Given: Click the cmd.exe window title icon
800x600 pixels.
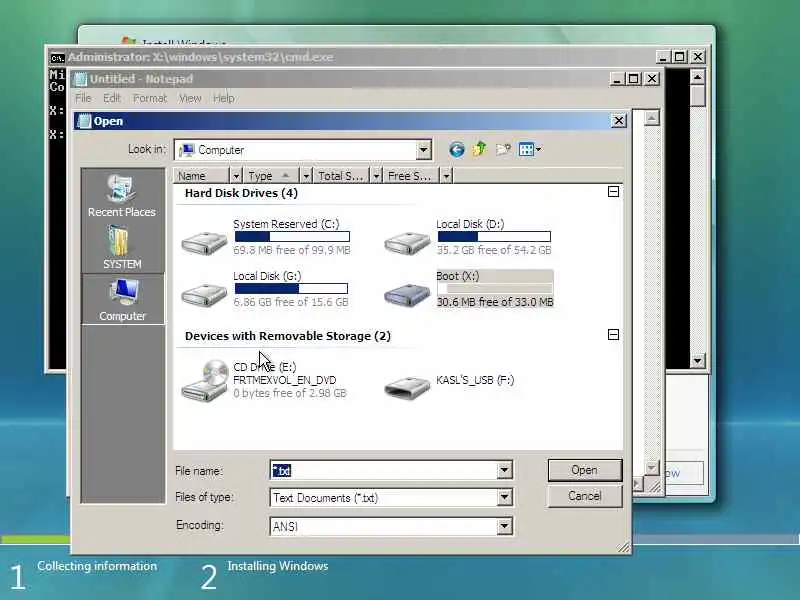Looking at the screenshot, I should [x=57, y=57].
